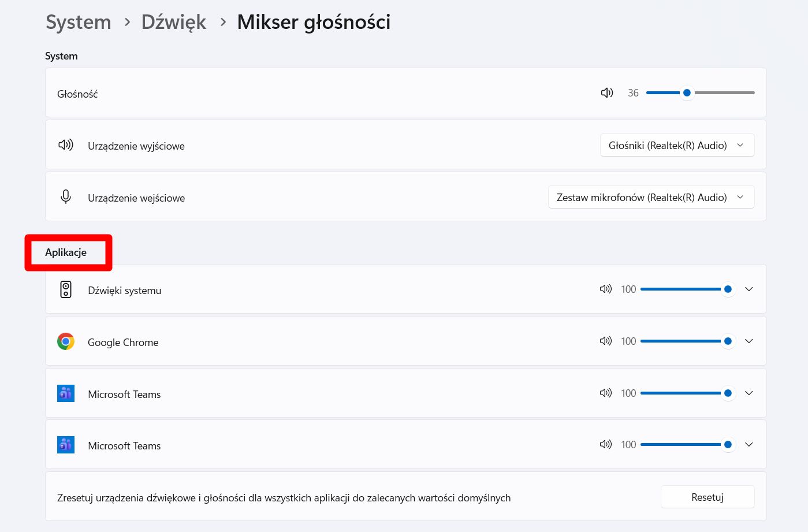Go to System in breadcrumb
Screen dimensions: 808x532
(78, 22)
